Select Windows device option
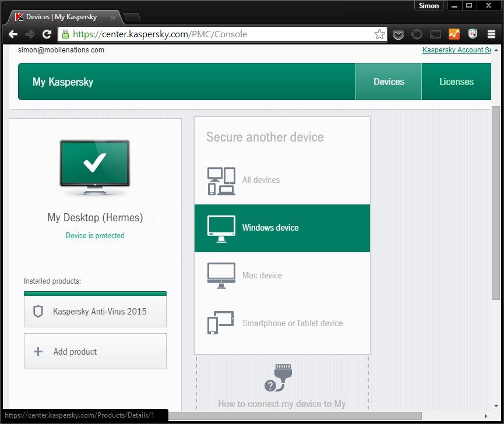The image size is (504, 424). (282, 228)
